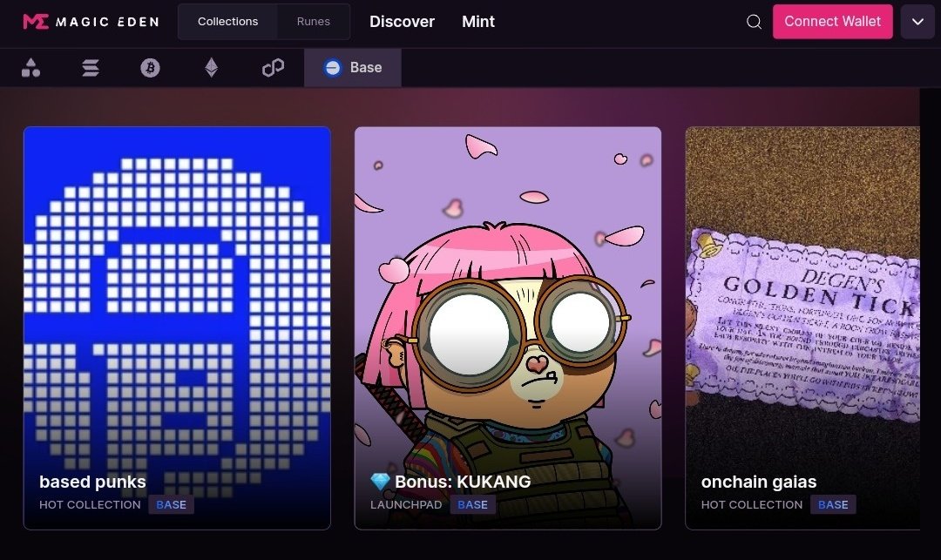Open the Mint menu
Image resolution: width=941 pixels, height=560 pixels.
click(478, 22)
